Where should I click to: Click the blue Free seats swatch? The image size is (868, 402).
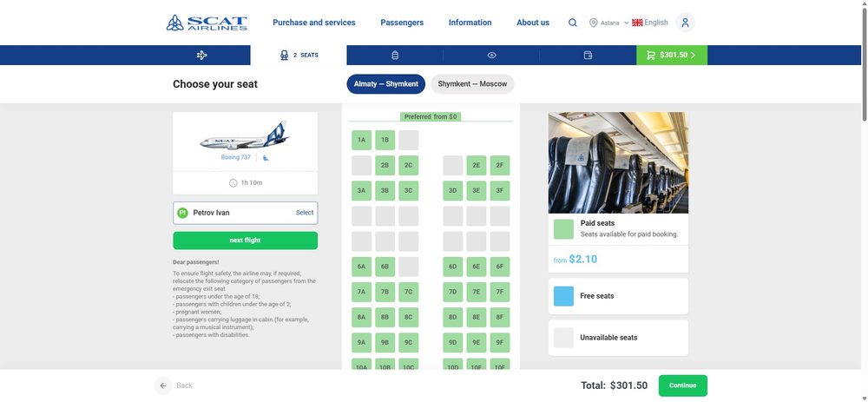[x=563, y=296]
